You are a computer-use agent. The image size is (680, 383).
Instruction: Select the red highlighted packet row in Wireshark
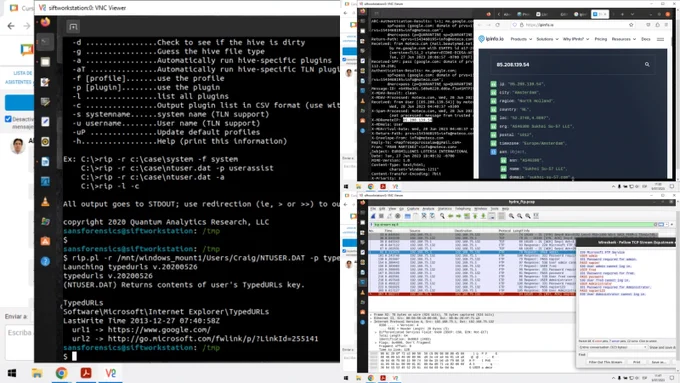click(473, 294)
